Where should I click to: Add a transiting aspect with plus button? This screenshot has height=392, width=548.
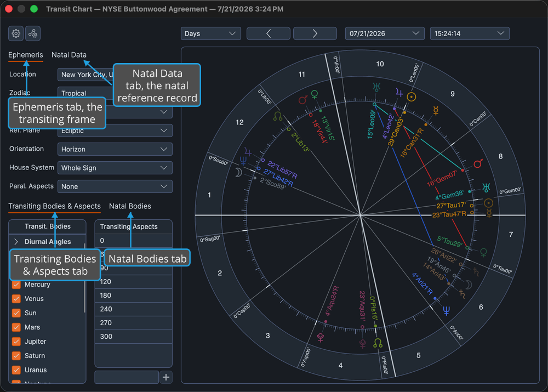tap(166, 377)
